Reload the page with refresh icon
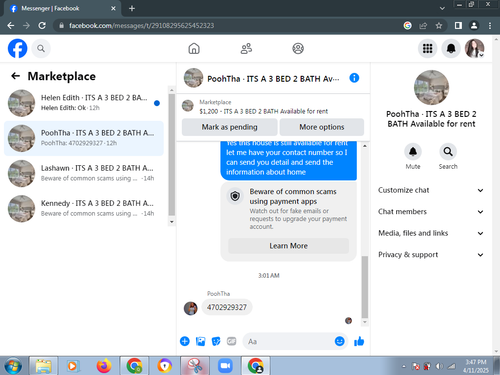 (42, 25)
